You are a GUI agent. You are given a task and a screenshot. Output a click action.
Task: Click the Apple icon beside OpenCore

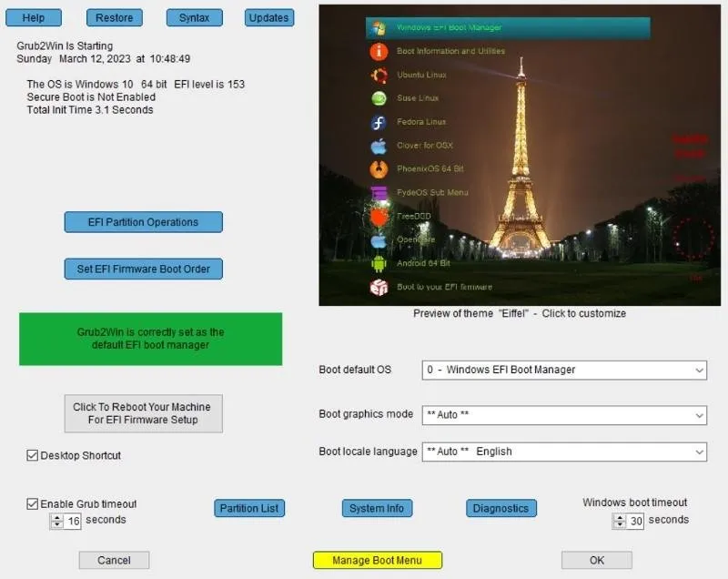click(379, 240)
